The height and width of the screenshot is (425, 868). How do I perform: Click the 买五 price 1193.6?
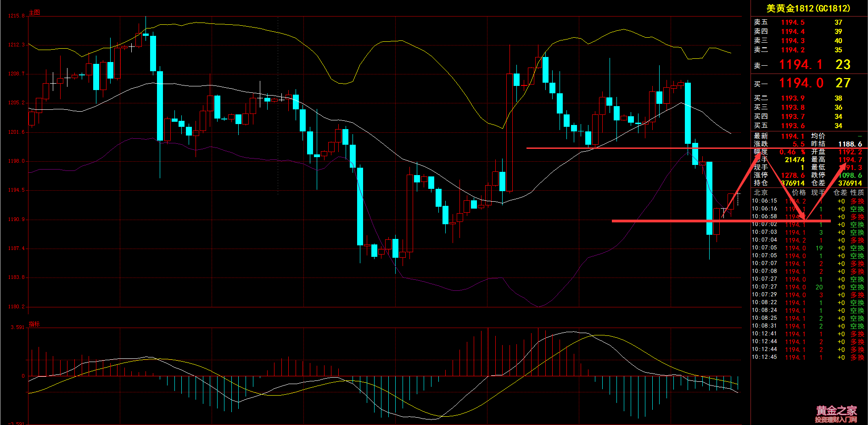coord(793,126)
